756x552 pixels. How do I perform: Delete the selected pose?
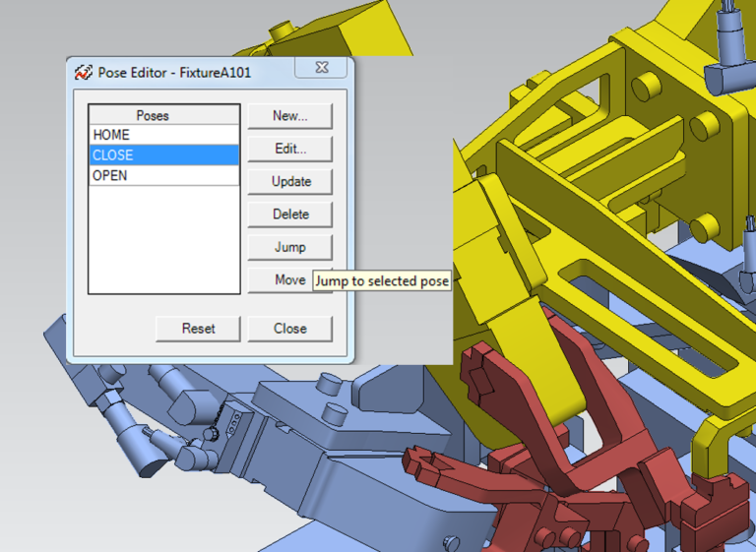(289, 214)
